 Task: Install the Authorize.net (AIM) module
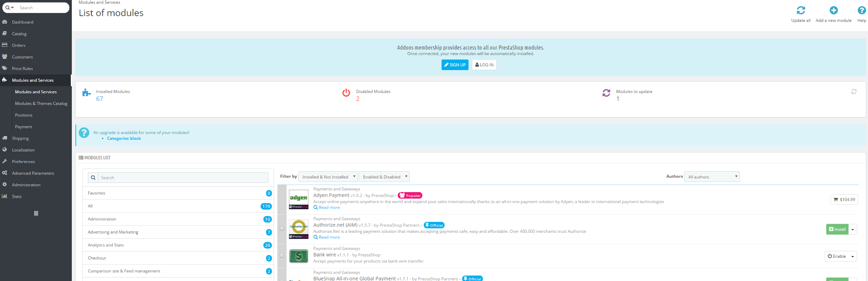[837, 229]
